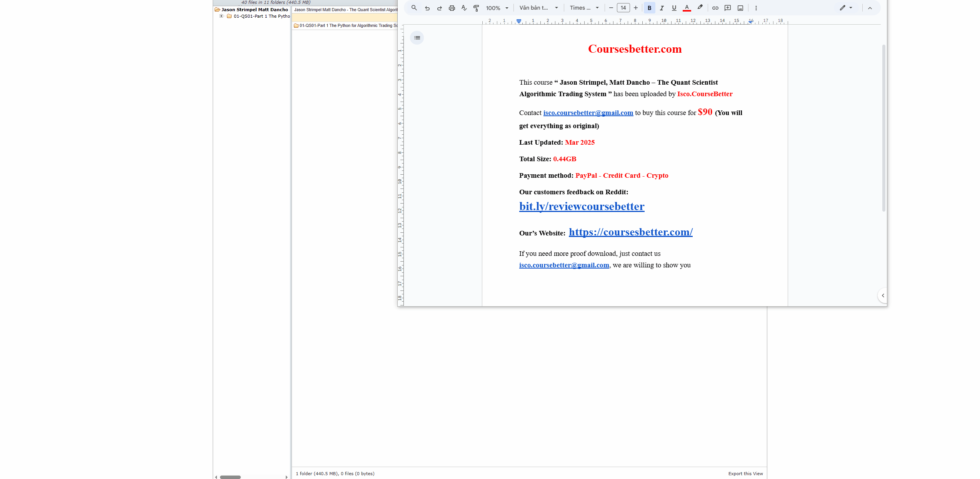Click Export this View
Viewport: 980px width, 479px height.
(x=745, y=474)
